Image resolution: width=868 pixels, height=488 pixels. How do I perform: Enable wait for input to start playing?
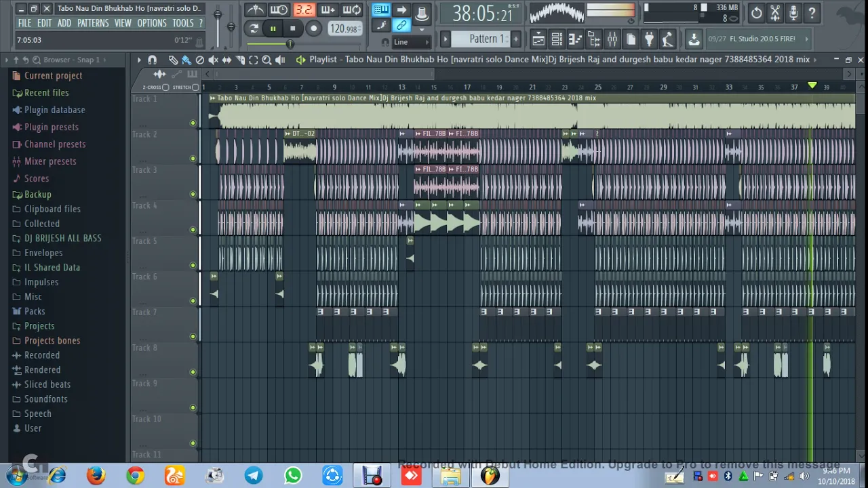click(x=279, y=9)
